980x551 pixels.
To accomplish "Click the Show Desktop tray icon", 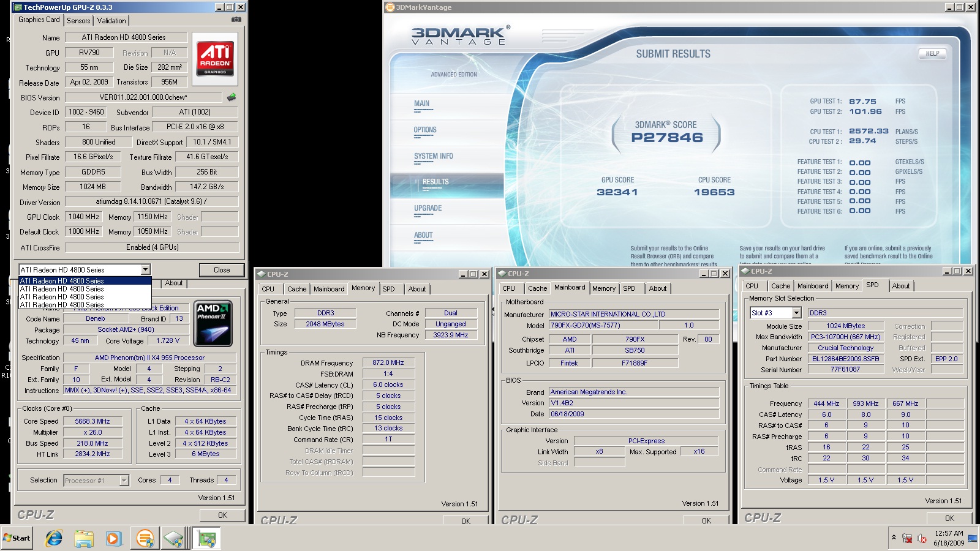I will 972,538.
